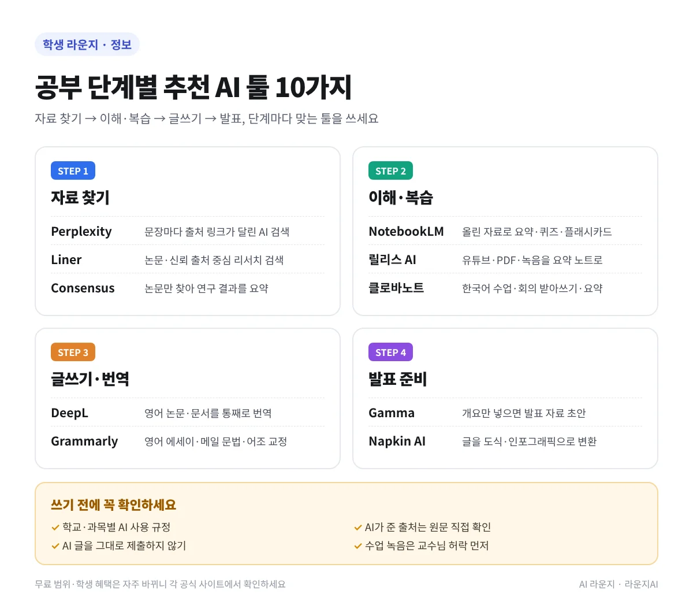Click description 개요만 넣으면 발표 자료 초안
Viewport: 693px width, 616px height.
pyautogui.click(x=524, y=413)
